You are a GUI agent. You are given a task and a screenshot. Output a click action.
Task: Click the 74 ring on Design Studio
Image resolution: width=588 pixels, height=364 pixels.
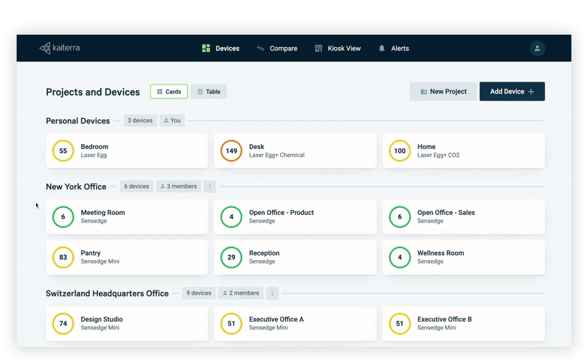point(63,324)
